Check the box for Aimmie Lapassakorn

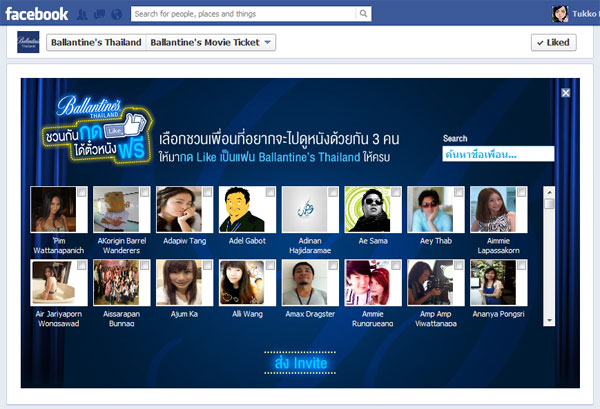[521, 192]
